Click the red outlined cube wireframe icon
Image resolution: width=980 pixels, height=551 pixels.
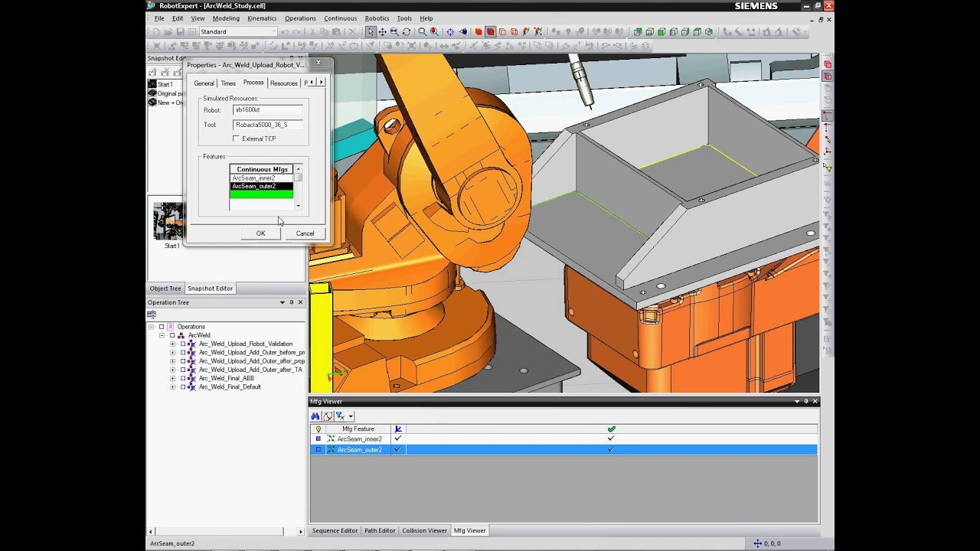point(502,31)
